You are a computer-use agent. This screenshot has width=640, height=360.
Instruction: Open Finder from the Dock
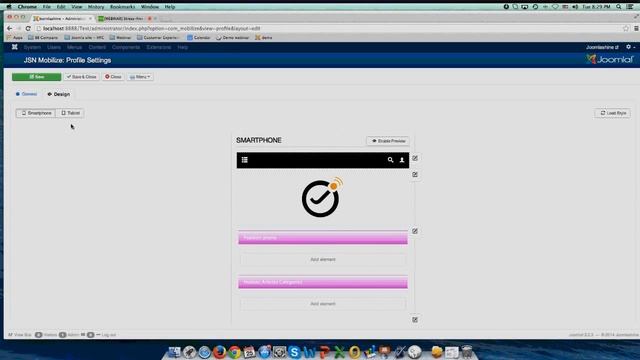174,352
